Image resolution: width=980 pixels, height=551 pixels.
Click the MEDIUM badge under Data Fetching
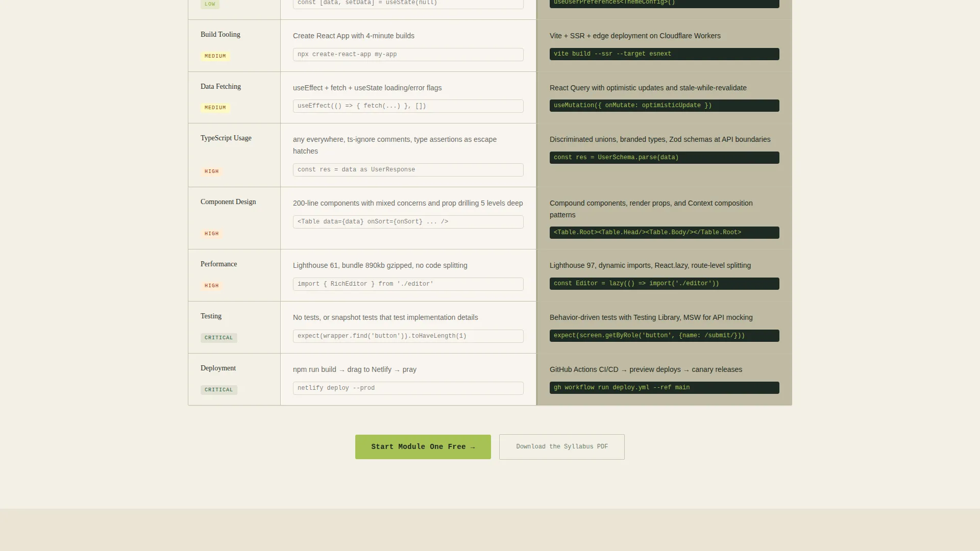click(215, 108)
